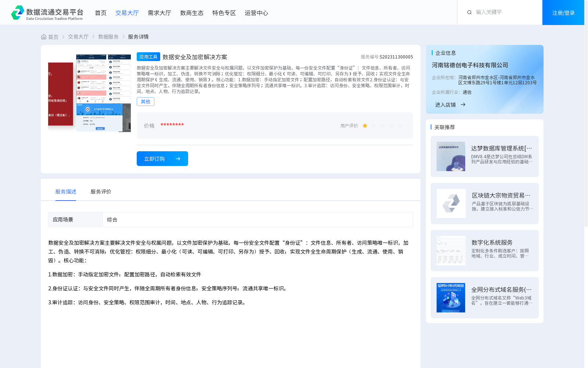This screenshot has width=588, height=368.
Task: Click the platform logo in the header
Action: point(47,13)
